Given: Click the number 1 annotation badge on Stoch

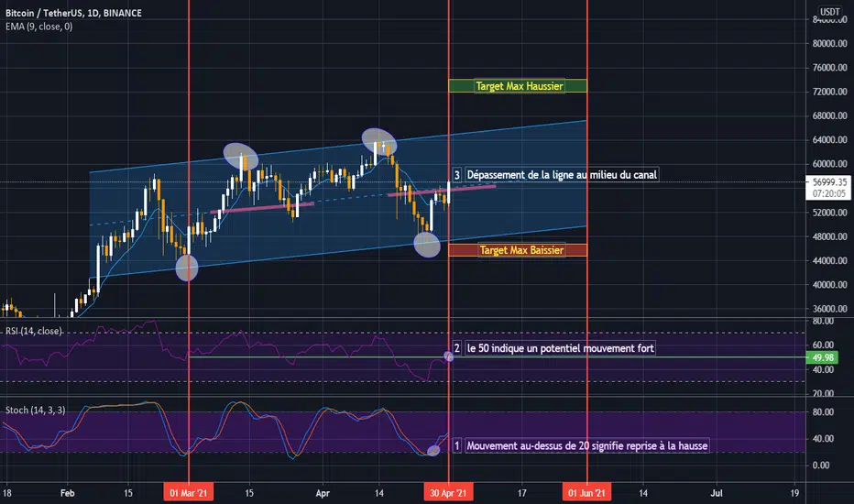Looking at the screenshot, I should [x=457, y=445].
